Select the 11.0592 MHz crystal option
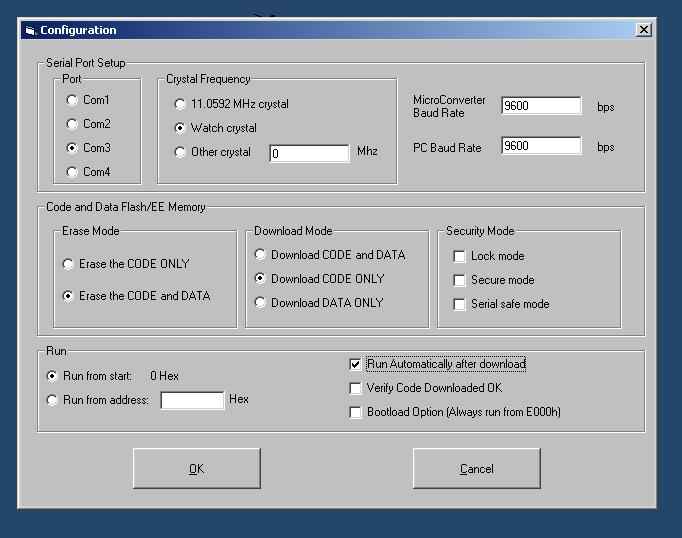This screenshot has width=682, height=538. (180, 104)
